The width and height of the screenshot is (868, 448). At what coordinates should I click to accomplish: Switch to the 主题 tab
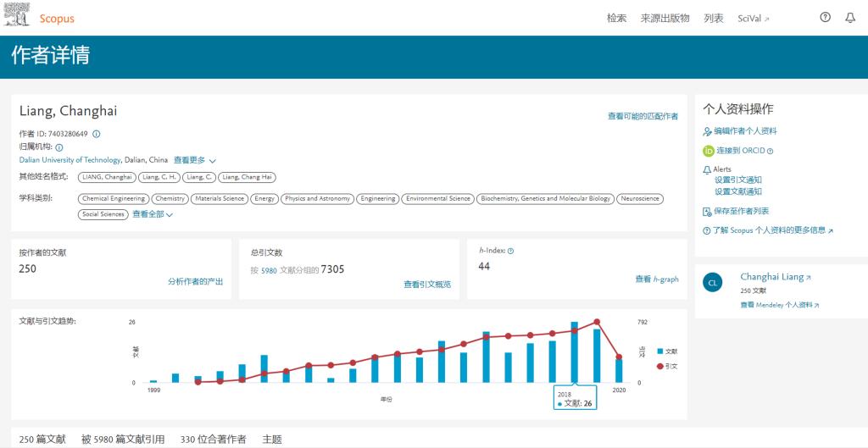point(272,440)
